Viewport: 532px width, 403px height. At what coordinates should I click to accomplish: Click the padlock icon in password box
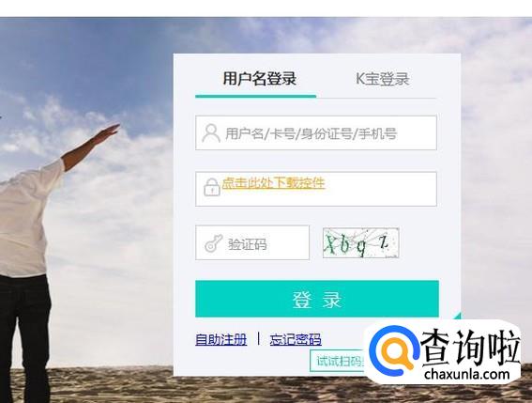212,187
